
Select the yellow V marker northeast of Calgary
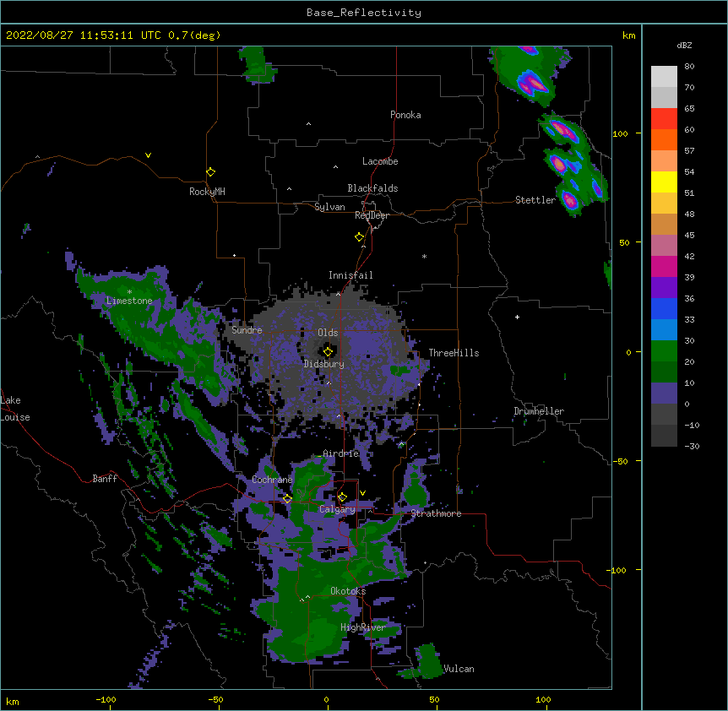(x=362, y=493)
